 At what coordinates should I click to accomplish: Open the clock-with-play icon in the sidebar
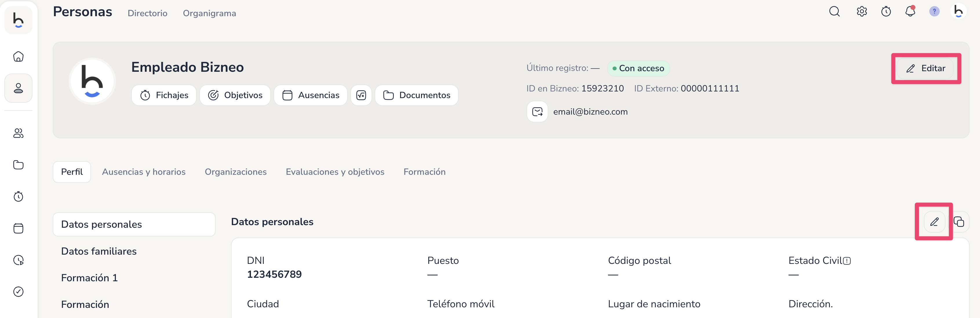coord(18,260)
